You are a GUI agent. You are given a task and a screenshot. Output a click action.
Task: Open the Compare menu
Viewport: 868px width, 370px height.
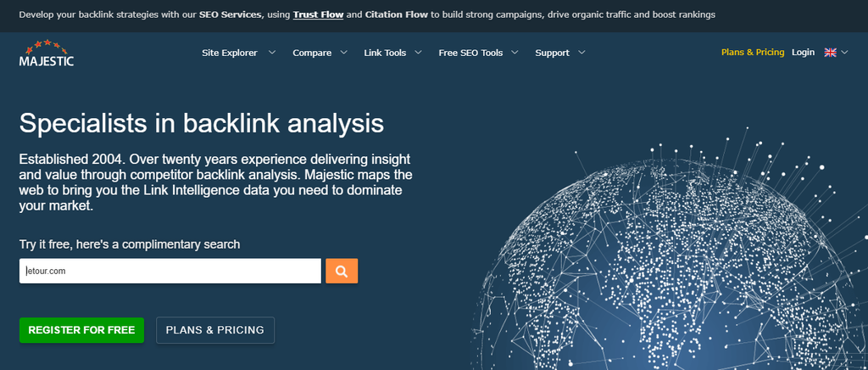[x=312, y=53]
